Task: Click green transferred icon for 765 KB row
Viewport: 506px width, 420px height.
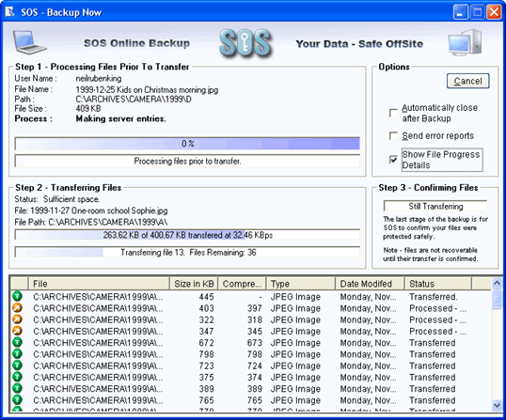Action: (17, 400)
